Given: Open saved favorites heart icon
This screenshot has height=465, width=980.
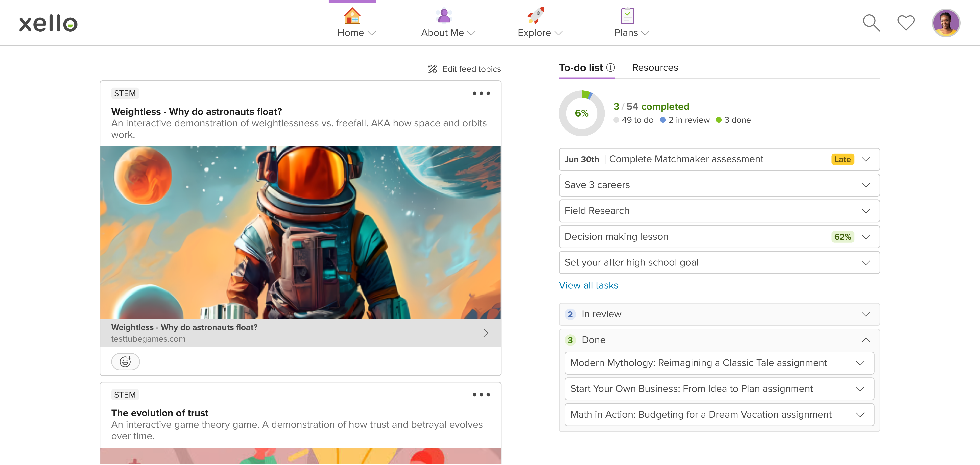Looking at the screenshot, I should pos(906,23).
